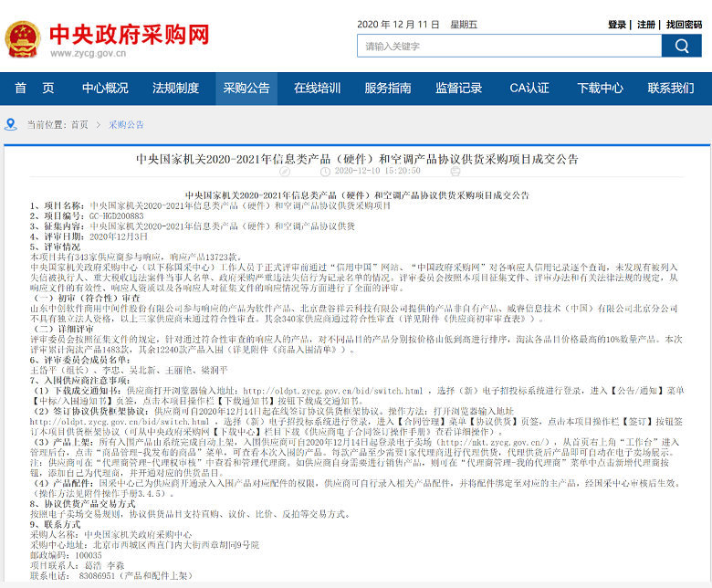Open the 中心概况 navigation menu

tap(105, 89)
